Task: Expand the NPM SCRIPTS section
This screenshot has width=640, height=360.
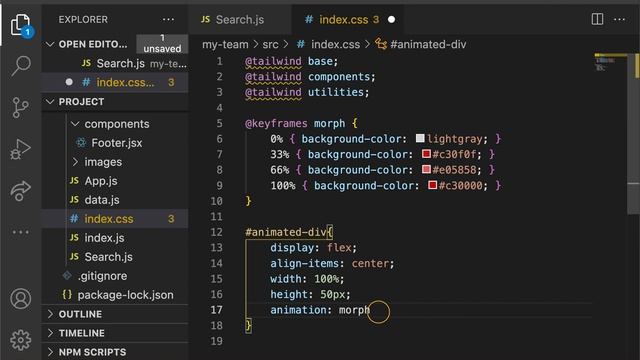Action: (x=50, y=352)
